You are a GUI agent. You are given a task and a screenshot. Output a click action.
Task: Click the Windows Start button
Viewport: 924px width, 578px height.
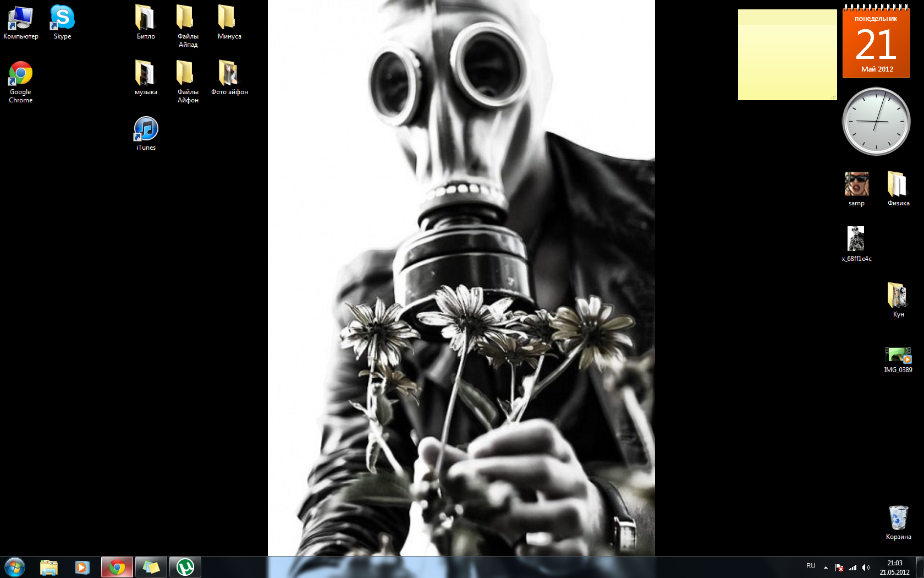click(15, 567)
